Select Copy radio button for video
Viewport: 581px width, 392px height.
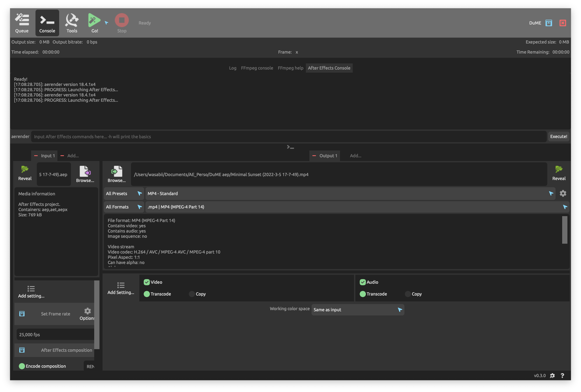(x=192, y=294)
